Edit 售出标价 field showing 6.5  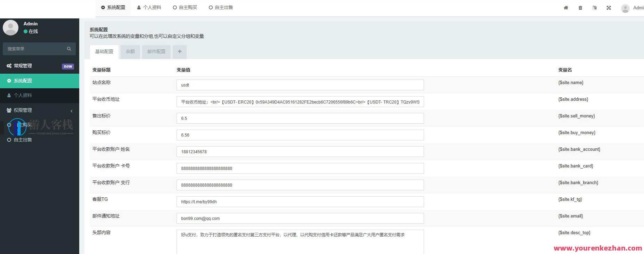click(300, 118)
